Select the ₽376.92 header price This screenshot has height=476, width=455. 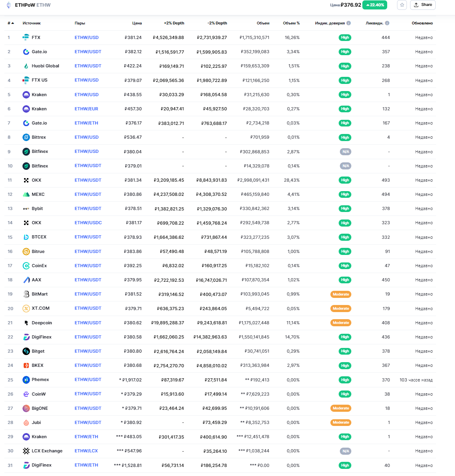[351, 5]
